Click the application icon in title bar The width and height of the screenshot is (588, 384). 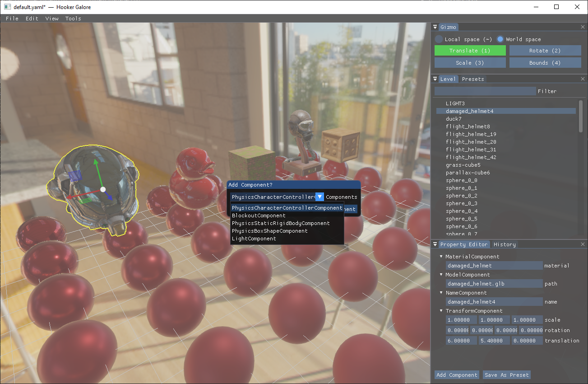[x=7, y=7]
